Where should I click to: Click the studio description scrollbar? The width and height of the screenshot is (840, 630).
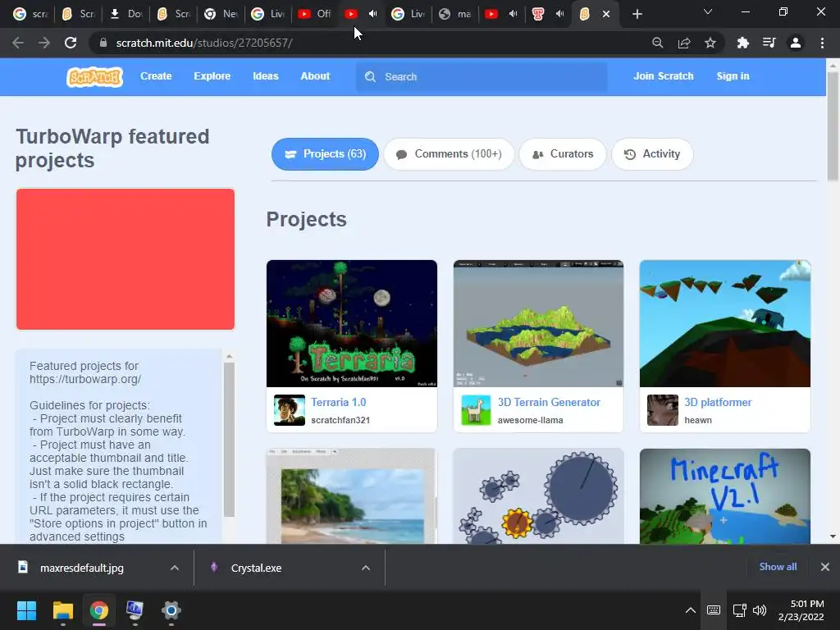point(230,440)
